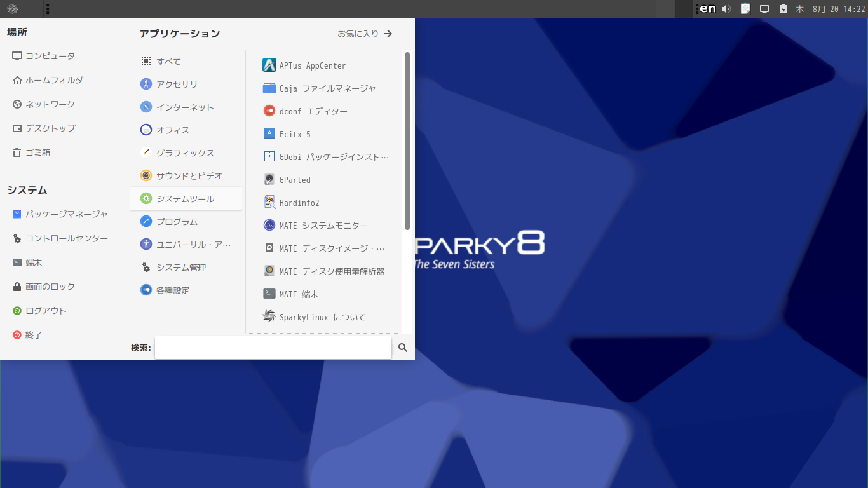Open デスクトップ folder

click(44, 128)
